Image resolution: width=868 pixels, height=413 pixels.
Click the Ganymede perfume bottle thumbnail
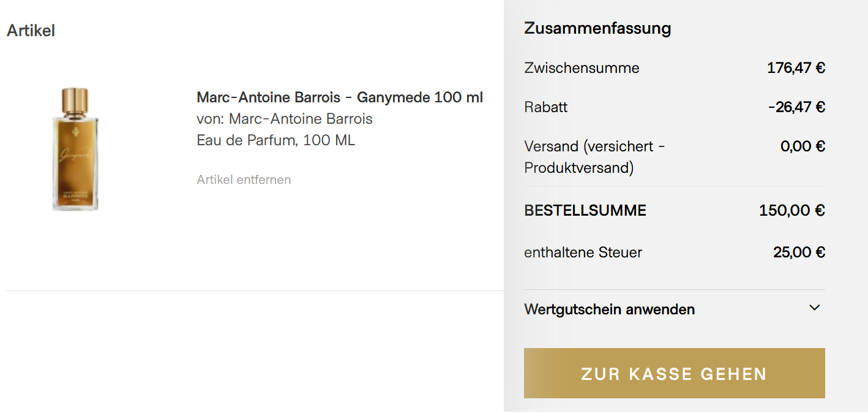click(x=75, y=150)
